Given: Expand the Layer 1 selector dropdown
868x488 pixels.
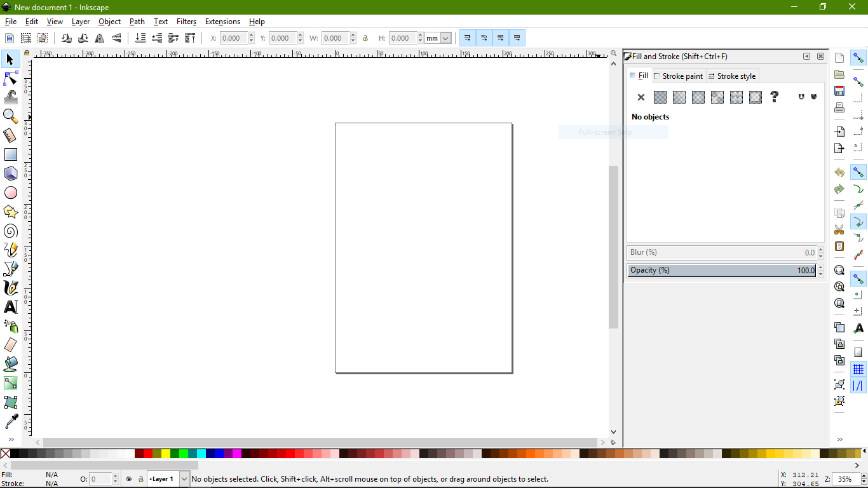Looking at the screenshot, I should point(184,478).
